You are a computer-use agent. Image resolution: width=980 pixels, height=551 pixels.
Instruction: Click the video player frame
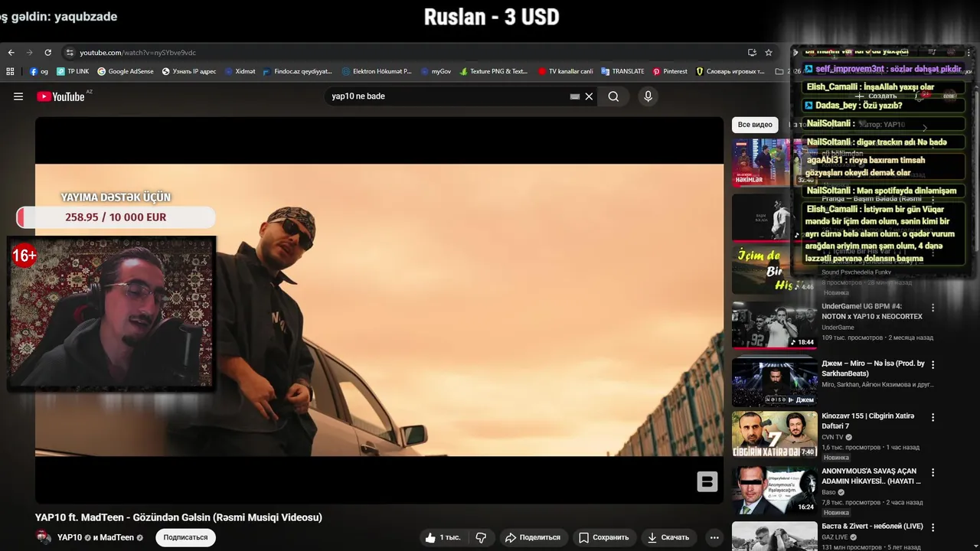click(x=379, y=310)
